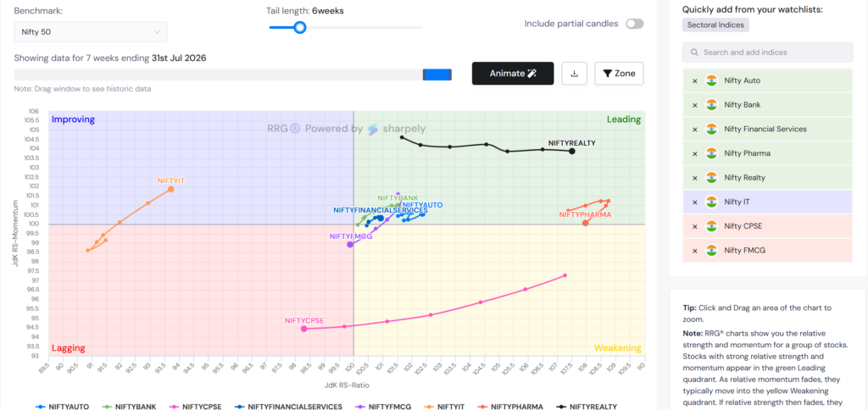The image size is (868, 410).
Task: Click the India flag icon beside Nifty CPSE
Action: click(x=711, y=226)
